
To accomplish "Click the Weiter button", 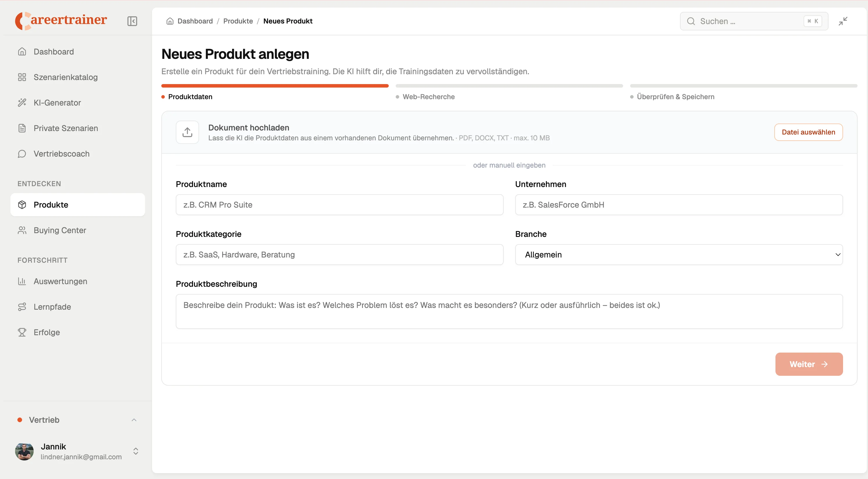I will tap(809, 364).
